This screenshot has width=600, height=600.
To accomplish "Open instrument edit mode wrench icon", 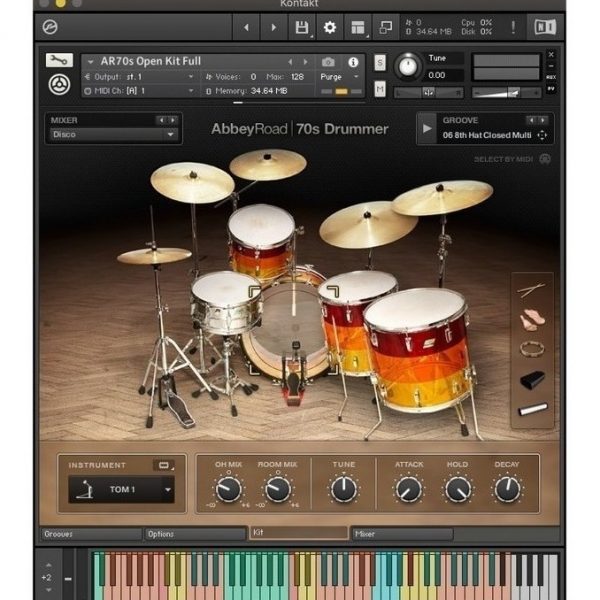I will coord(59,60).
